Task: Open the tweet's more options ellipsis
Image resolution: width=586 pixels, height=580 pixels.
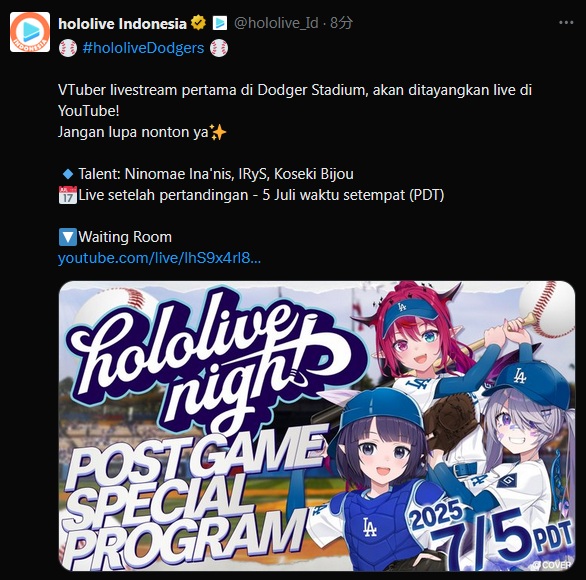Action: coord(566,23)
